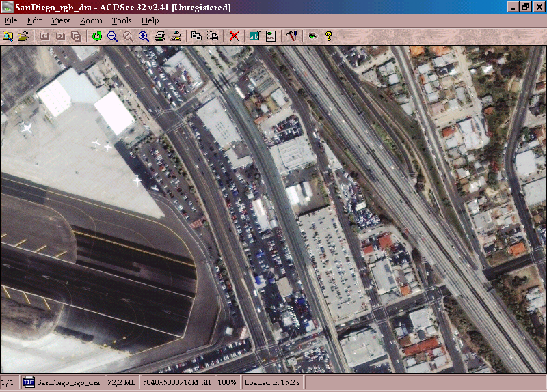Toggle the eye icon in toolbar

click(312, 36)
